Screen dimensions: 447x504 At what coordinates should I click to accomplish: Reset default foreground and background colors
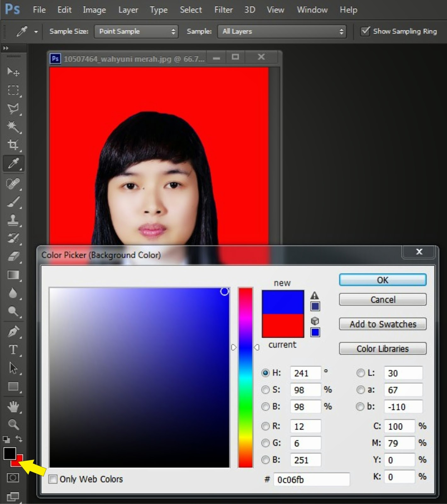click(6, 439)
